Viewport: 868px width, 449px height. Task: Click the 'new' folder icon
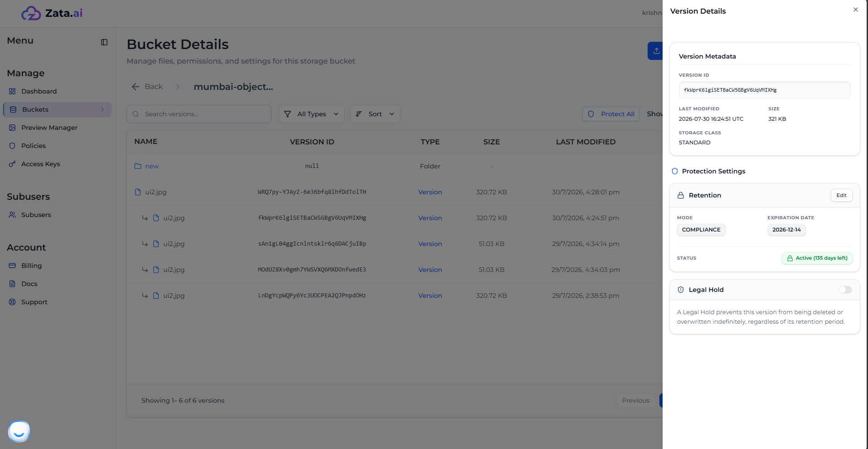138,166
